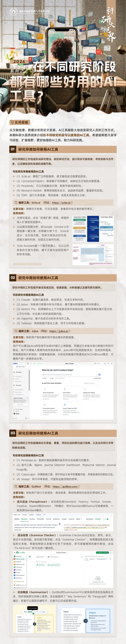This screenshot has width=126, height=644.
Task: Open the Significance Testing workflow card
Action: coord(92,393)
